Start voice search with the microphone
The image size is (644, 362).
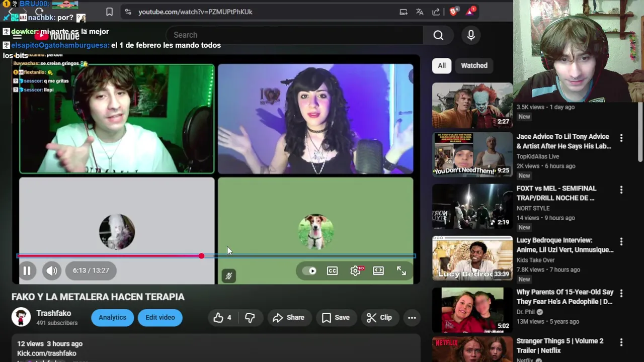click(x=471, y=35)
